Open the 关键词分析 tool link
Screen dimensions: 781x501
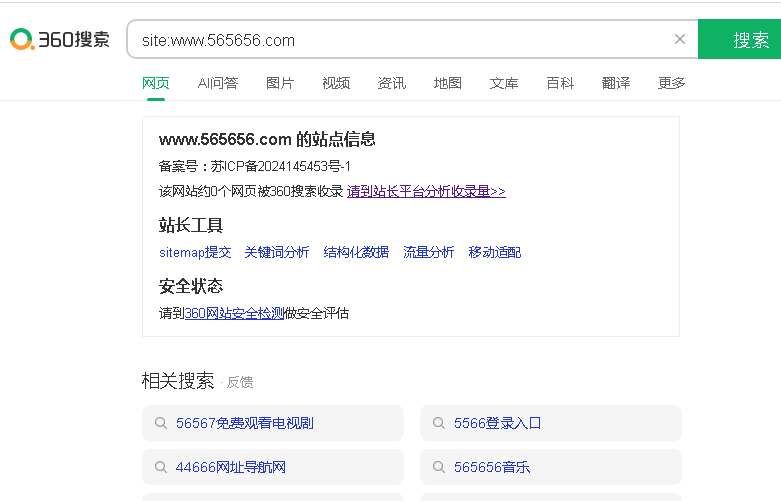[277, 252]
